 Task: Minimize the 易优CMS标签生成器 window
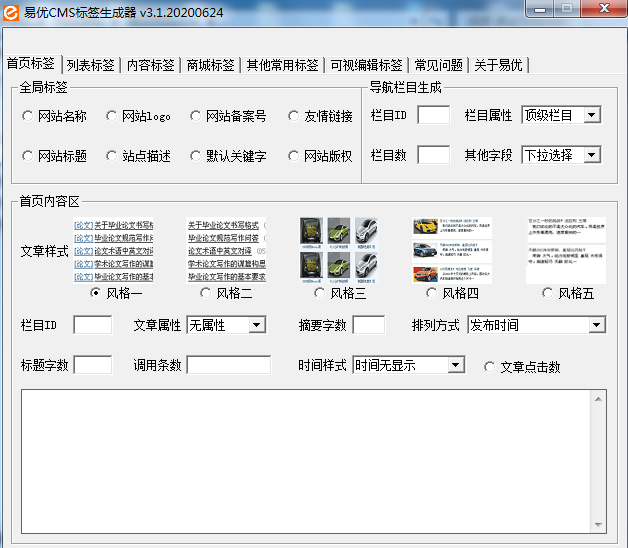(539, 9)
